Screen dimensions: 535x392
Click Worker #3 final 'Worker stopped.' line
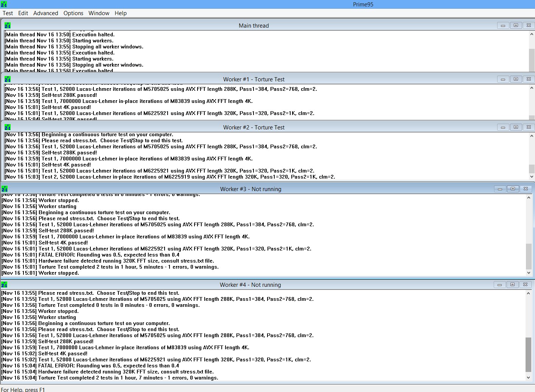40,273
